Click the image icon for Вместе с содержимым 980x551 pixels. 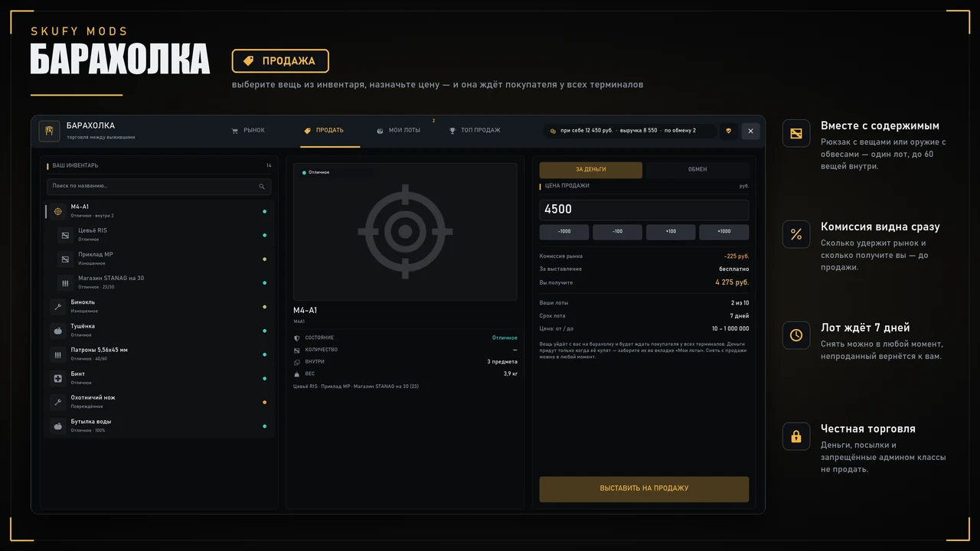tap(796, 133)
